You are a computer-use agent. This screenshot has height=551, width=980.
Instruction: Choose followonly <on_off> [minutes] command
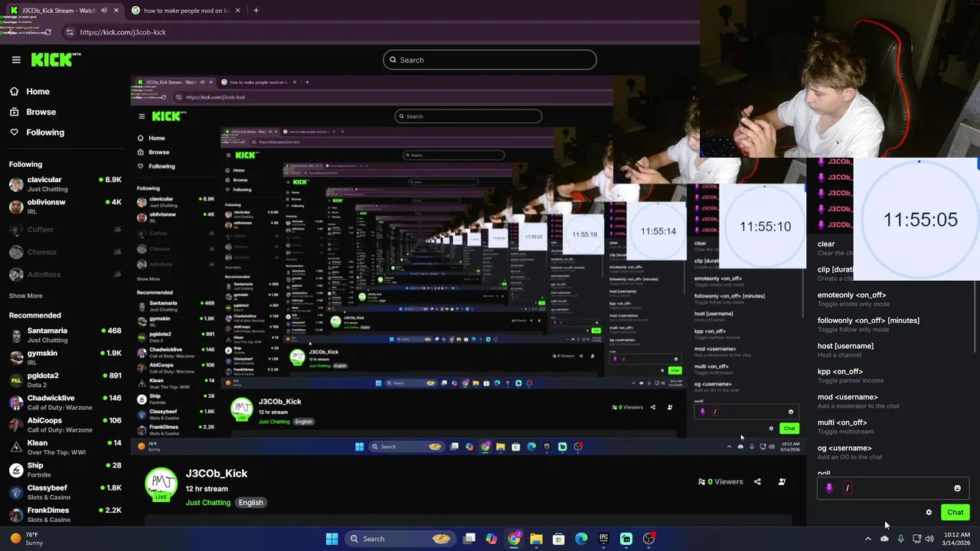(x=892, y=324)
